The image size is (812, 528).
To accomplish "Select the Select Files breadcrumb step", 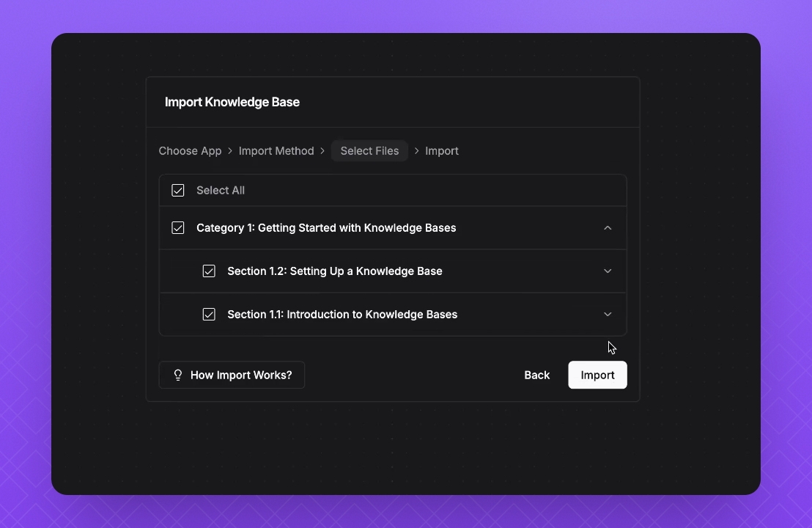I will [370, 151].
